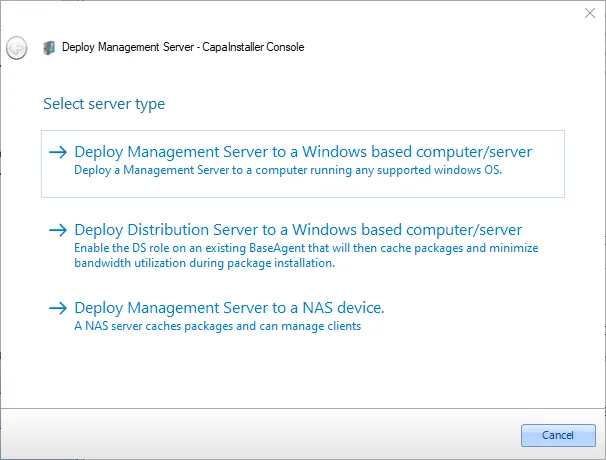
Task: Click description about any supported windows OS
Action: [288, 170]
